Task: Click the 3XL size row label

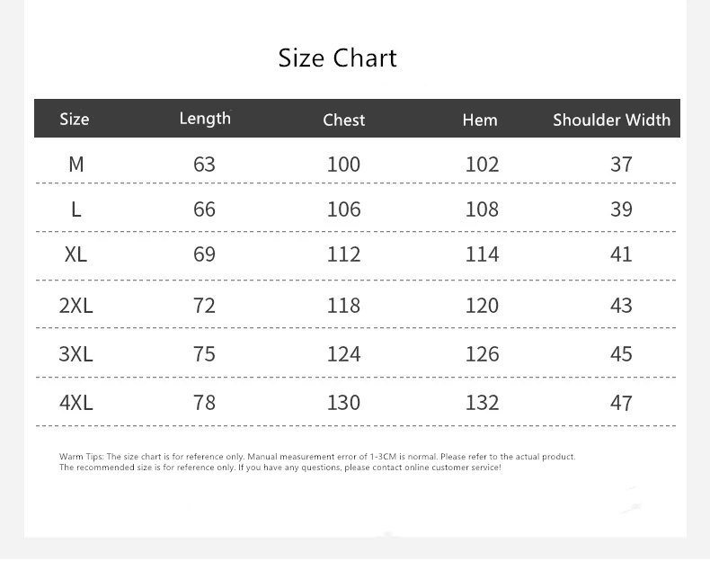Action: 75,354
